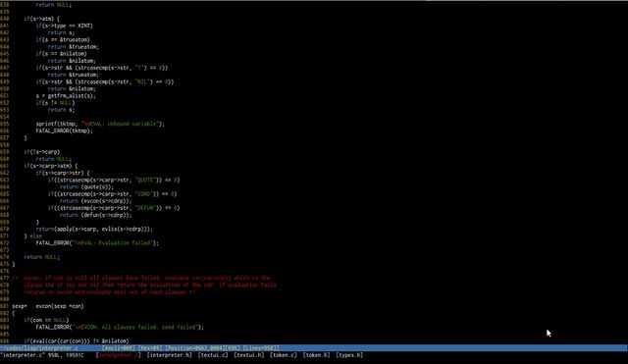Click 'if(s == &nilatom)' on line 645
628x364 pixels.
click(61, 54)
